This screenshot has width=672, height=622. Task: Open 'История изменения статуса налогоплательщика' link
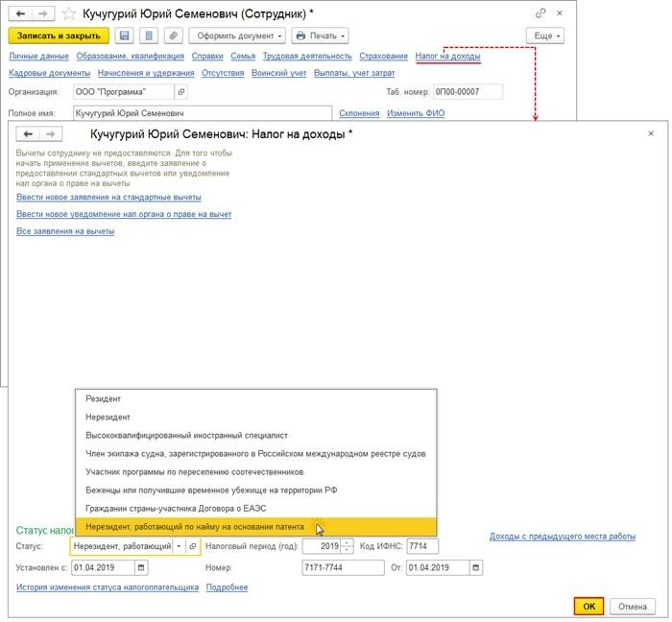coord(108,587)
